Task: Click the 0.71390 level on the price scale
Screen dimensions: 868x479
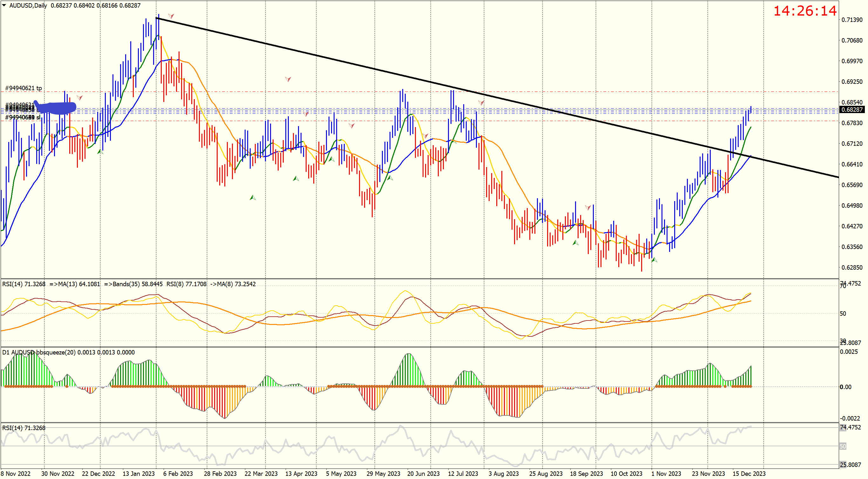Action: click(852, 20)
